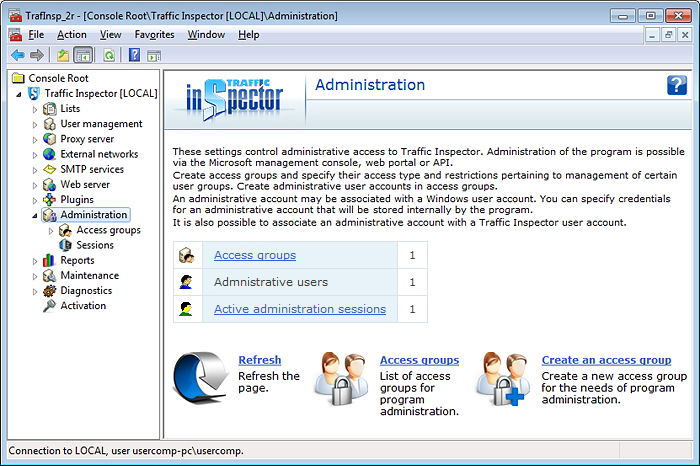The image size is (700, 466).
Task: Click the large blue Refresh arrow image
Action: 200,378
